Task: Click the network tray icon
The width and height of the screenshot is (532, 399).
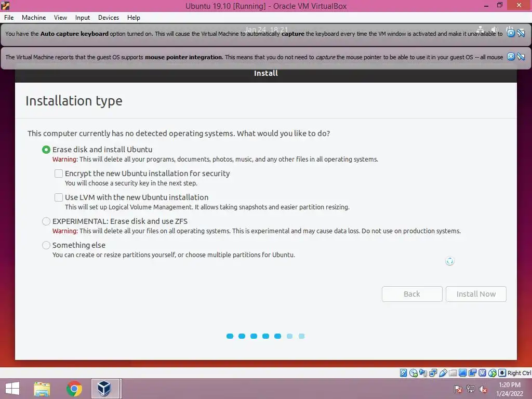Action: pyautogui.click(x=471, y=389)
